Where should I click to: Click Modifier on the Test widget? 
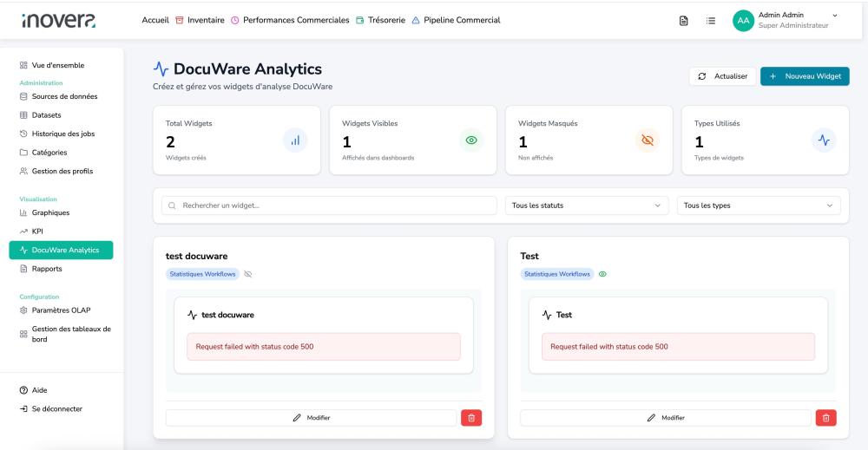coord(665,418)
